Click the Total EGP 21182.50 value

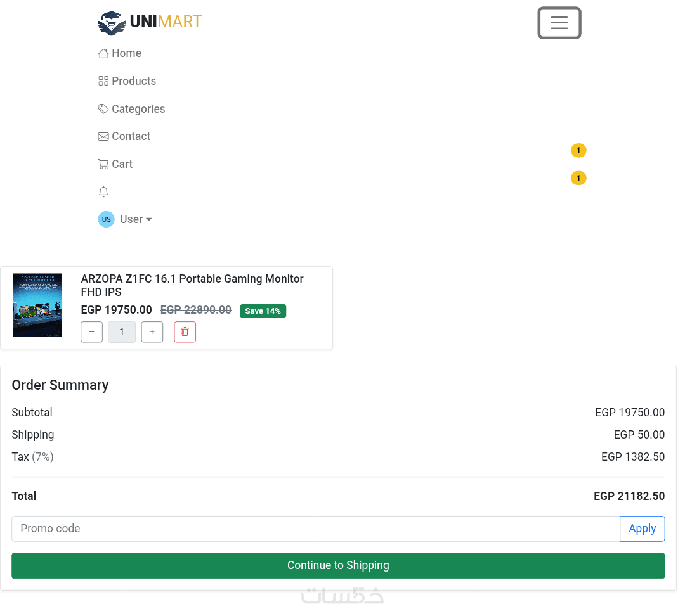(x=629, y=496)
